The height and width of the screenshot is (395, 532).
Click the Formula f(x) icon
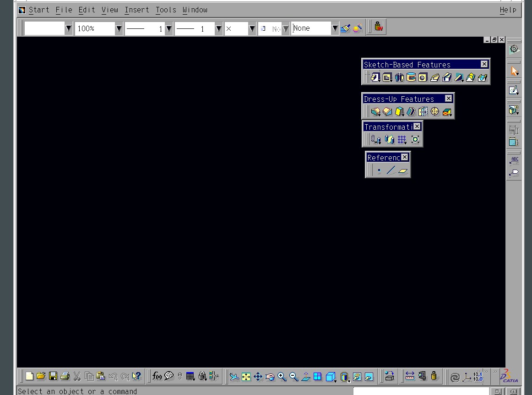click(x=157, y=376)
